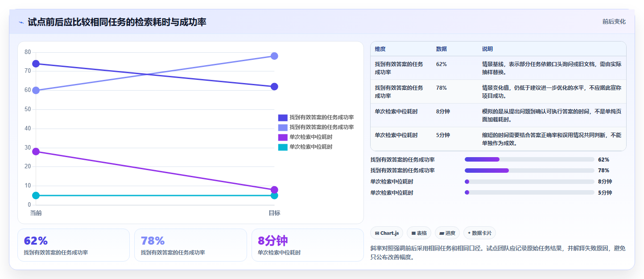Click the progress bar showing 78%
The height and width of the screenshot is (279, 644).
click(529, 171)
